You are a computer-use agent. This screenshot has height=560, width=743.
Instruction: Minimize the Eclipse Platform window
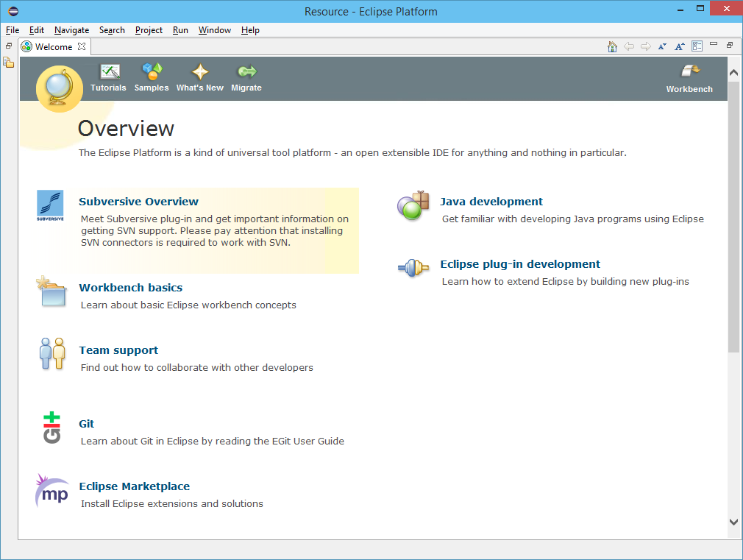(x=680, y=10)
